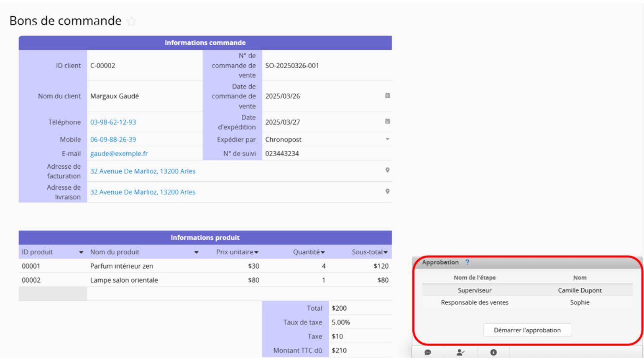Click mobile number 06-09-88-26-39
The width and height of the screenshot is (644, 358).
click(113, 140)
